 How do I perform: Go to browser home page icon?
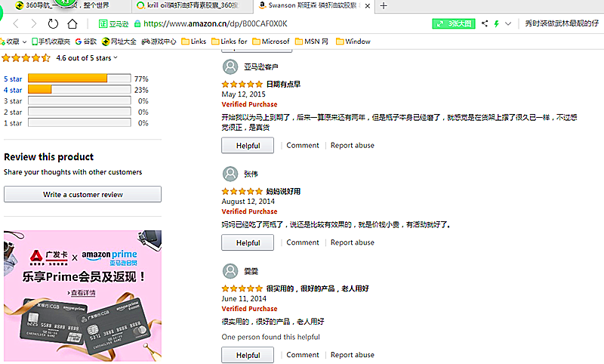pyautogui.click(x=72, y=23)
